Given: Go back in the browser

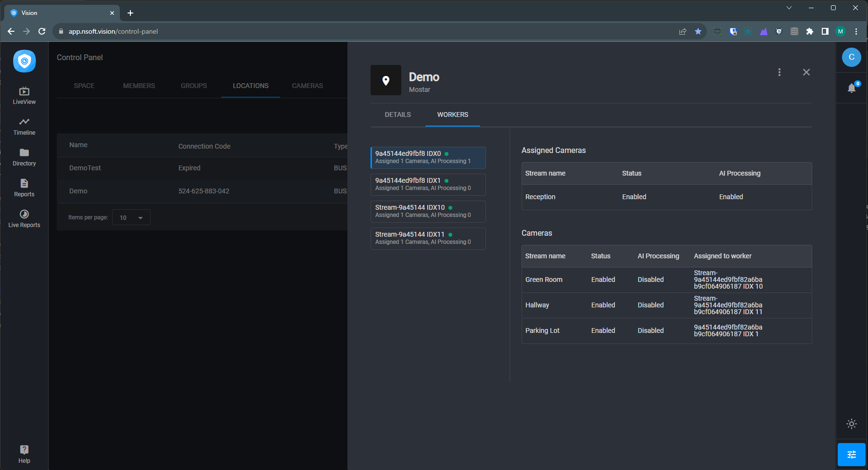Looking at the screenshot, I should click(11, 31).
